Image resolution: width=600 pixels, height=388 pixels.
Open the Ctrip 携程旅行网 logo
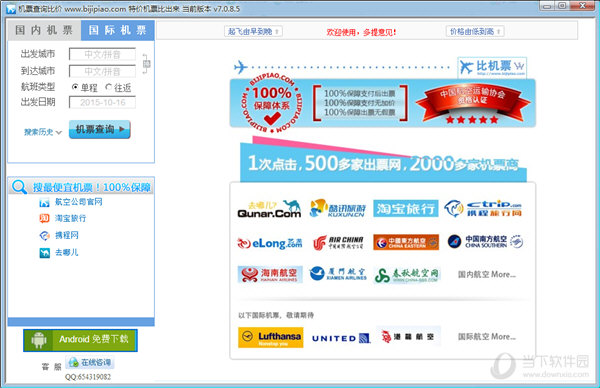pos(483,209)
